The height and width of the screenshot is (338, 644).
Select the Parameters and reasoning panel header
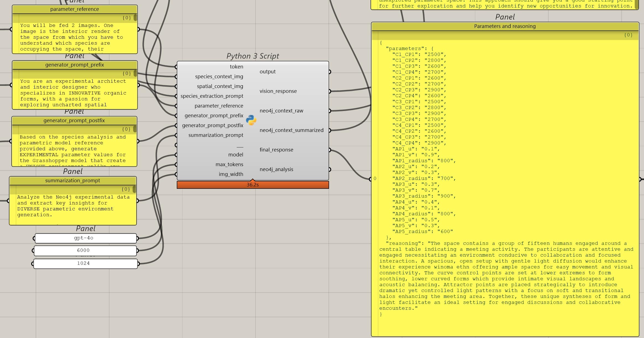pos(505,26)
